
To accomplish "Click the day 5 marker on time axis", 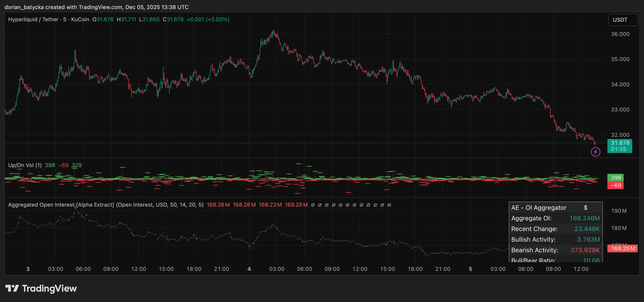I will pyautogui.click(x=470, y=269).
